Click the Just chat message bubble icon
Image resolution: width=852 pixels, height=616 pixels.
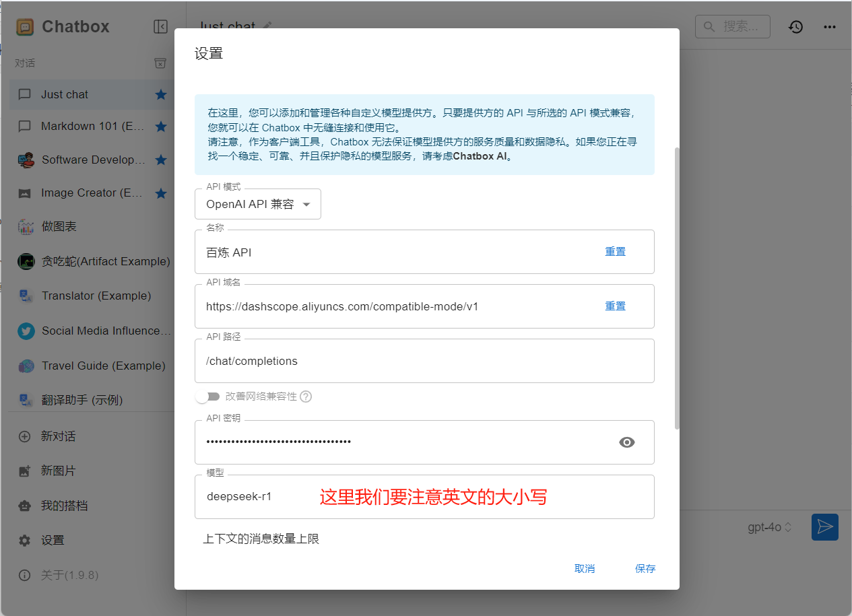(25, 94)
